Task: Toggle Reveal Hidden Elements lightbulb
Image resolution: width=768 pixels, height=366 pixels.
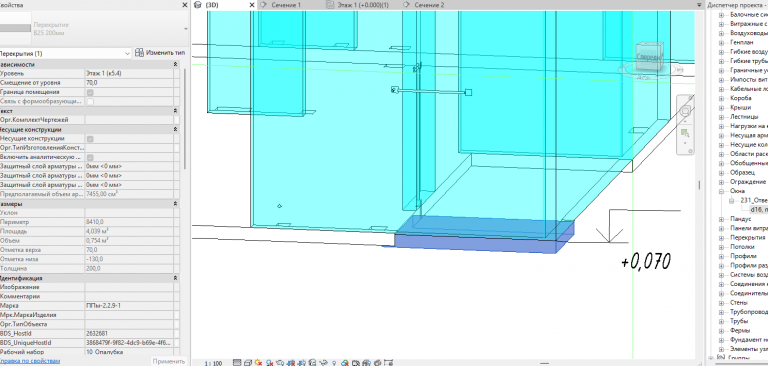Action: [x=334, y=363]
